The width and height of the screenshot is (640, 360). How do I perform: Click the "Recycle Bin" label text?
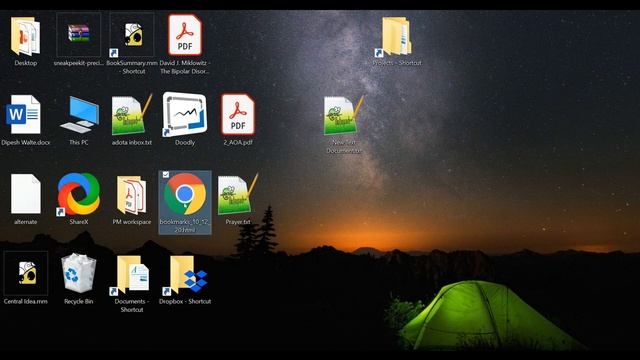point(78,302)
